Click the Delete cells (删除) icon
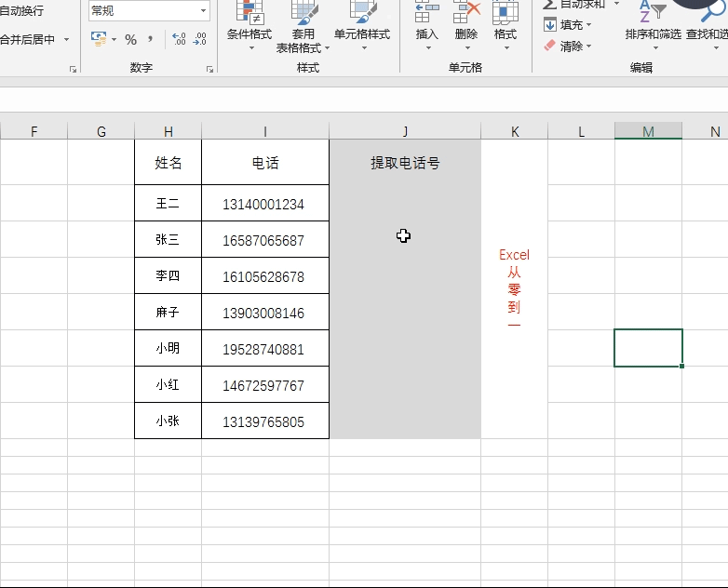This screenshot has width=728, height=588. pyautogui.click(x=466, y=12)
